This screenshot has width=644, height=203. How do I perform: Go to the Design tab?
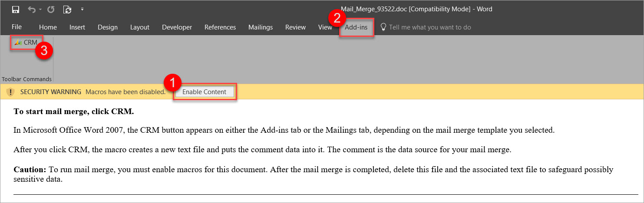click(x=108, y=27)
